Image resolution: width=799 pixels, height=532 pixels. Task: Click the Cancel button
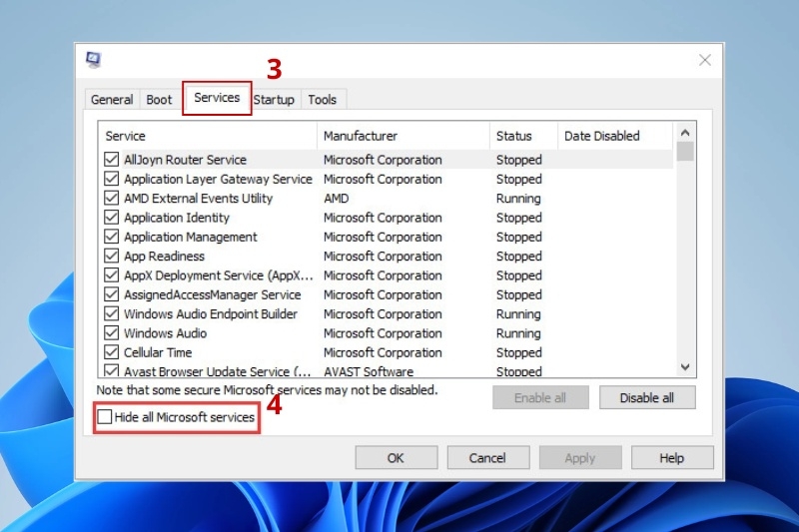[x=488, y=458]
